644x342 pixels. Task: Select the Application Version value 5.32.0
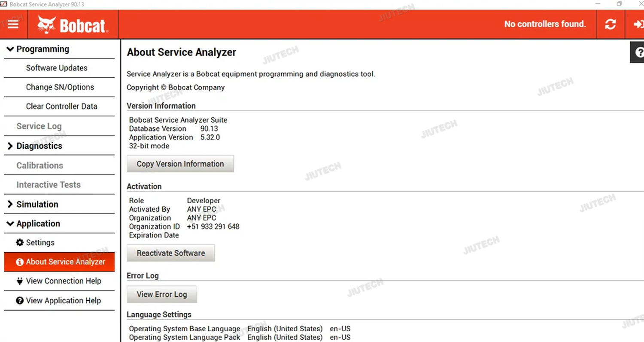(210, 137)
